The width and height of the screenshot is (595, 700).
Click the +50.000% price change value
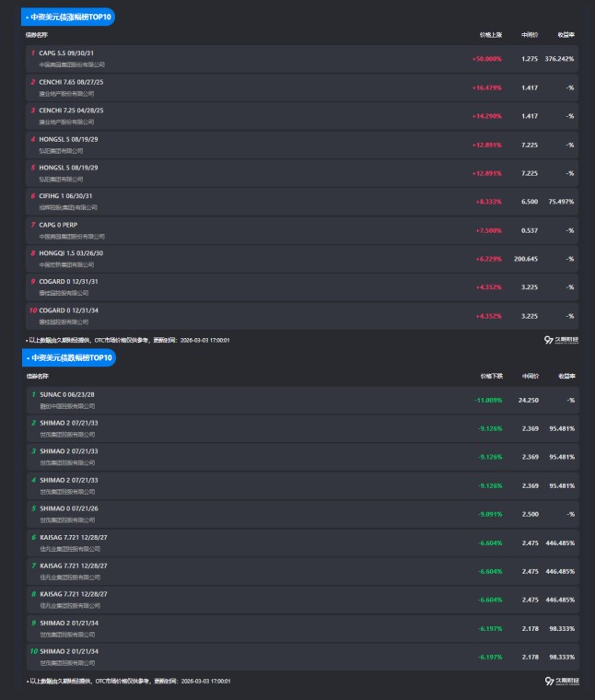coord(486,59)
